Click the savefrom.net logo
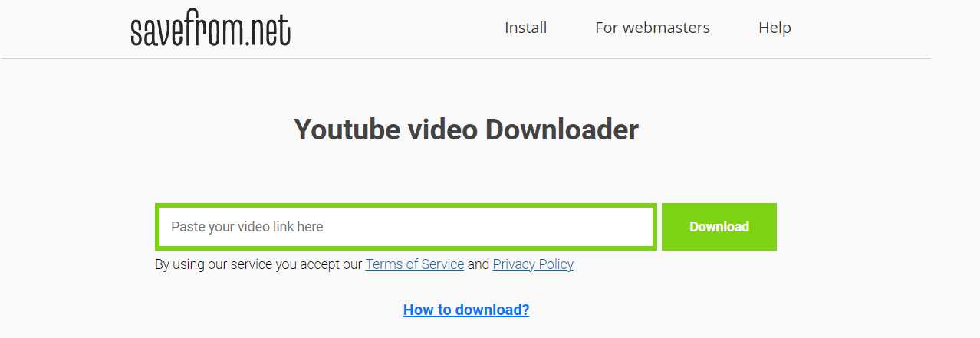 point(210,28)
